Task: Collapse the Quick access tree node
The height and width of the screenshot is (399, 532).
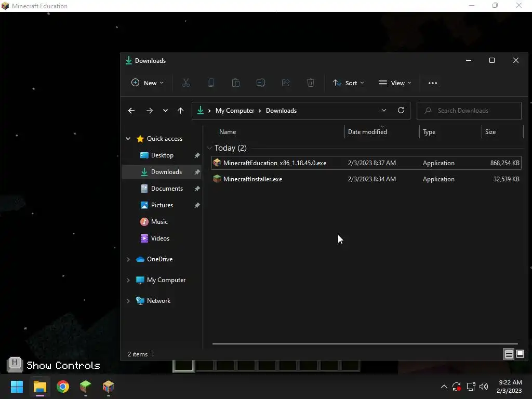Action: point(128,138)
